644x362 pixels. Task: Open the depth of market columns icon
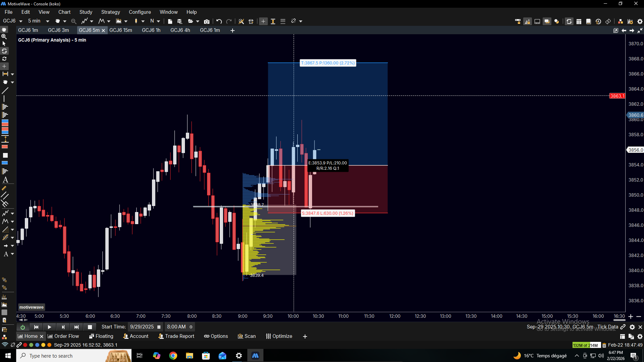579,21
